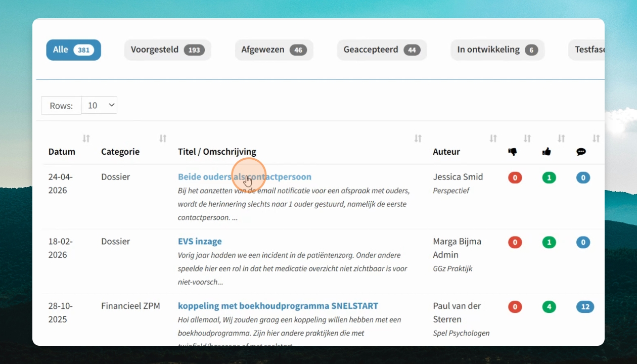Click organisation text 'GGz Praktijk'
The width and height of the screenshot is (637, 364).
[452, 268]
